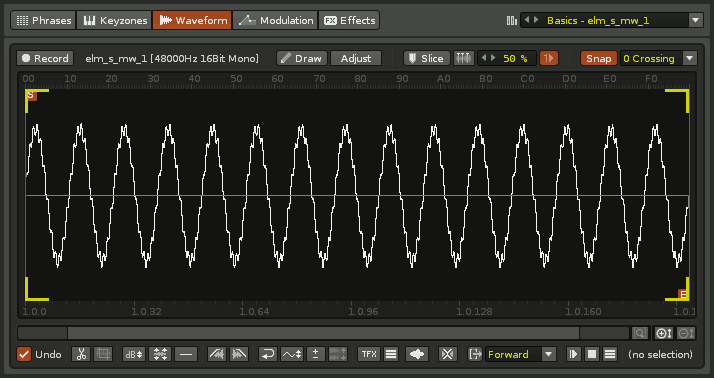The image size is (714, 378).
Task: Select previous sample with left arrow
Action: [x=527, y=20]
